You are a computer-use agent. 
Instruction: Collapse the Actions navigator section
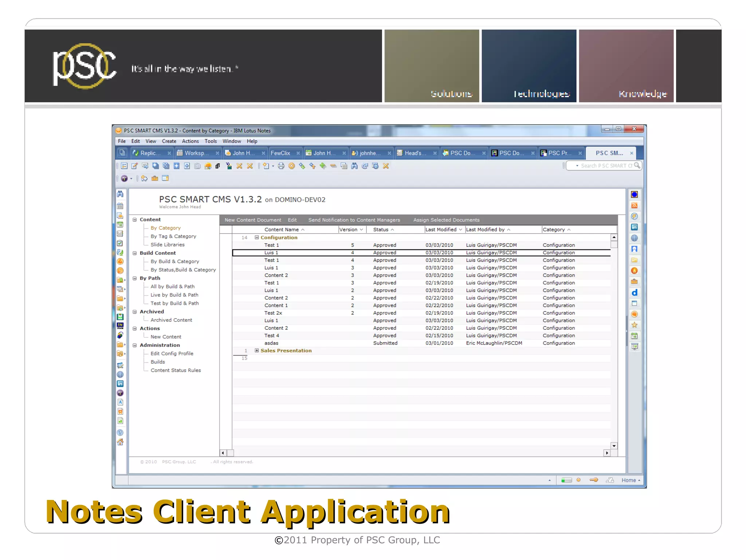(135, 329)
